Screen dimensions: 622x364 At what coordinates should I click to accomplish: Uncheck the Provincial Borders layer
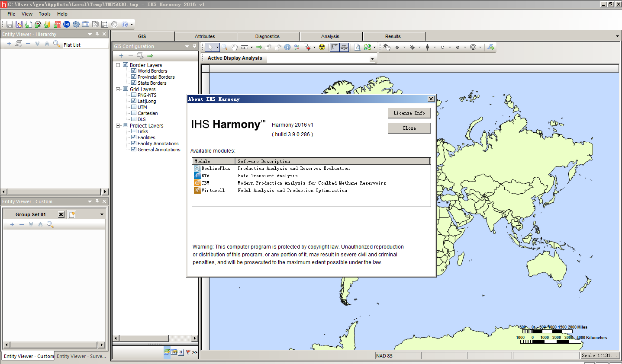point(134,77)
